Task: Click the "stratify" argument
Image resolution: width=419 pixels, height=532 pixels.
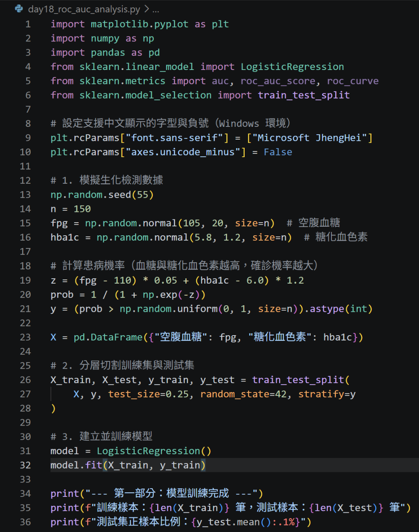Action: [x=321, y=394]
